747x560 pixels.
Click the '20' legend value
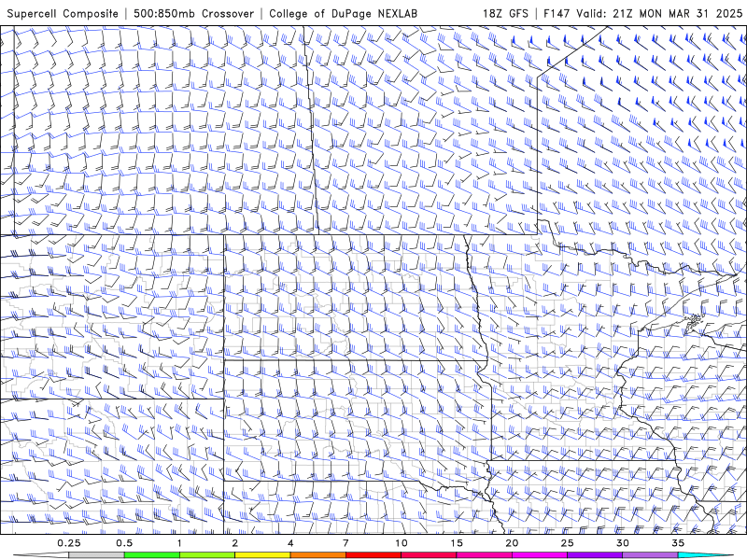point(512,543)
